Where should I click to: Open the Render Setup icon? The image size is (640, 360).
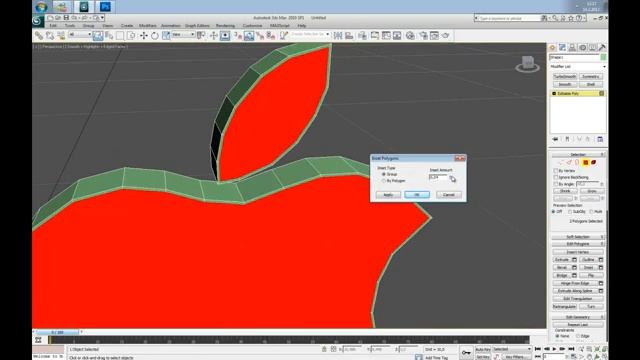(423, 36)
